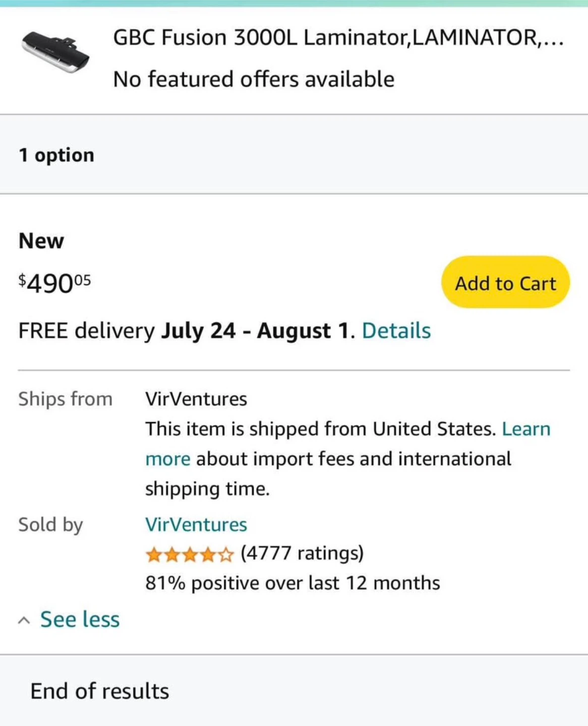Open the VirVentures seller link under Sold by

[x=196, y=524]
